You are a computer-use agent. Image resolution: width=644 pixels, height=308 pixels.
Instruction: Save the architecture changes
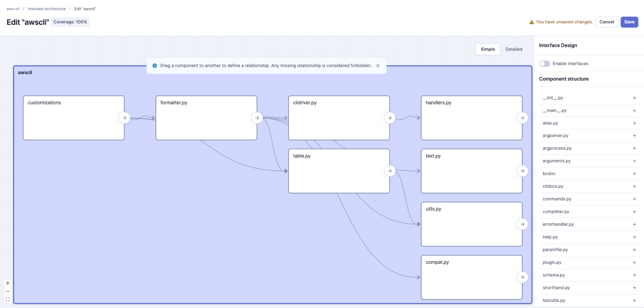[629, 22]
